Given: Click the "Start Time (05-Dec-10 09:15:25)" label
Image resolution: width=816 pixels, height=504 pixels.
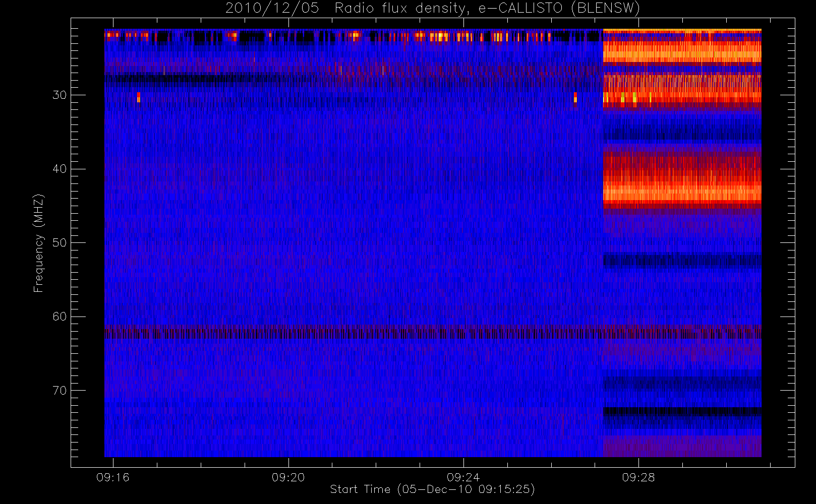Looking at the screenshot, I should 432,489.
